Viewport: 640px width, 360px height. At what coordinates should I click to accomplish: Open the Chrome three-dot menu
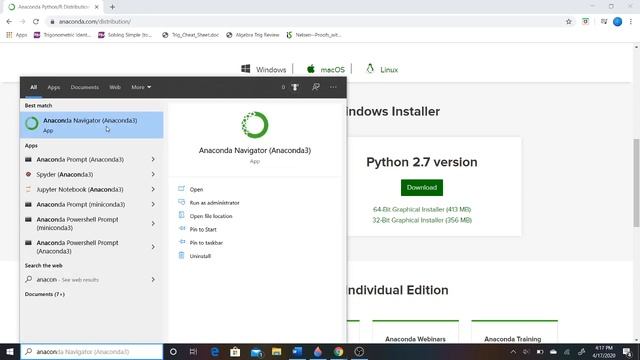[x=631, y=22]
